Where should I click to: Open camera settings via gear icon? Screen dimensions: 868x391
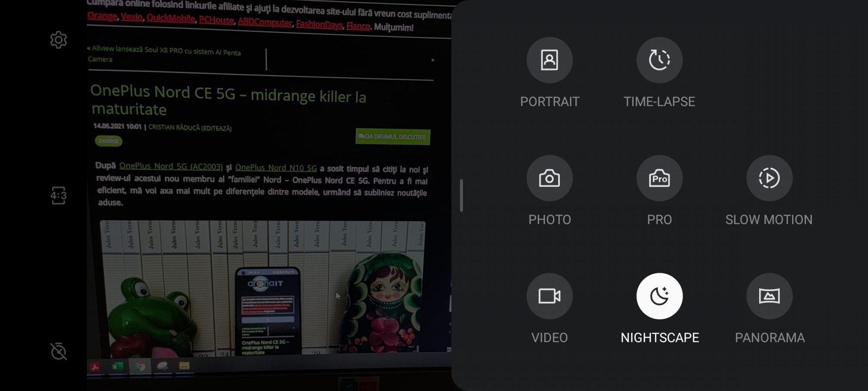tap(59, 40)
